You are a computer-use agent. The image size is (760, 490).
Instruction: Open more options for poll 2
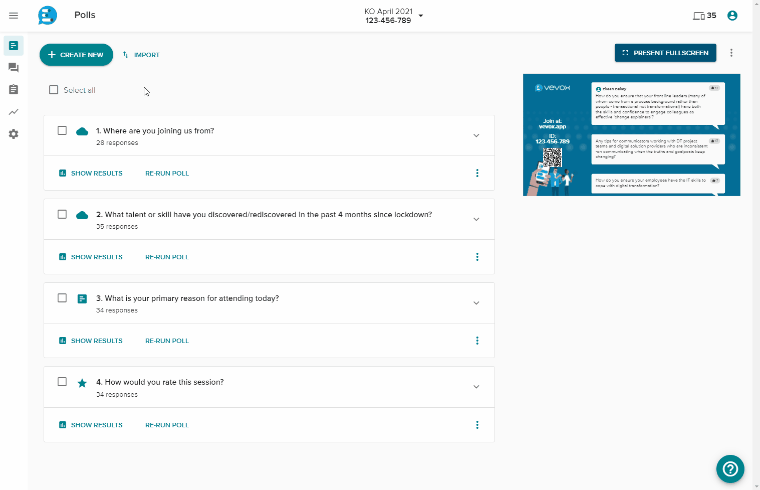tap(477, 257)
